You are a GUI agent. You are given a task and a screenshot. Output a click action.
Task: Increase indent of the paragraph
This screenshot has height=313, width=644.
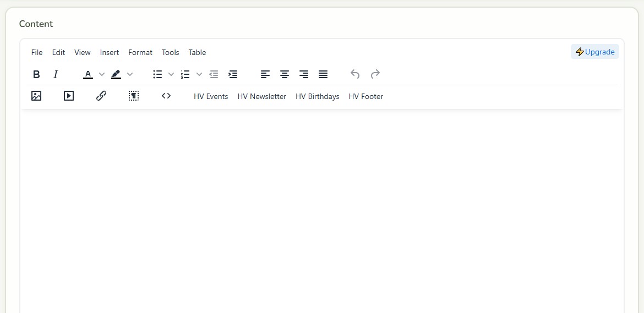(233, 74)
